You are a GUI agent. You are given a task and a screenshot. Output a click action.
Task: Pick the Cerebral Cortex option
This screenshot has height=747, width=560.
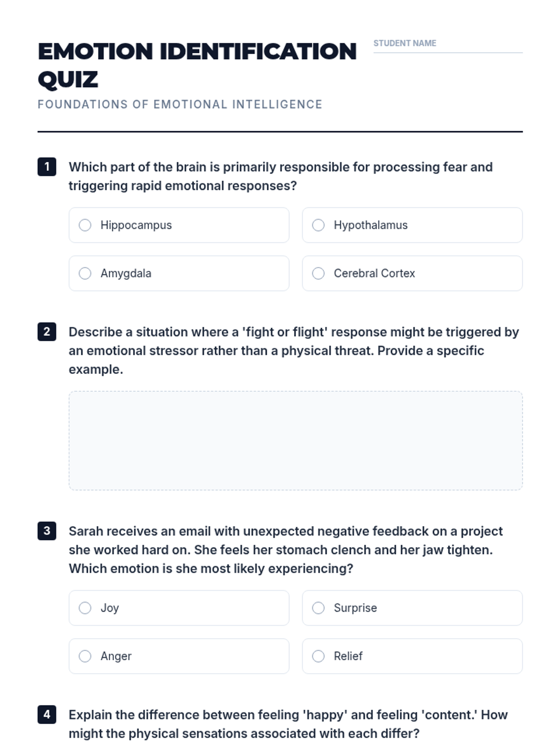point(318,273)
